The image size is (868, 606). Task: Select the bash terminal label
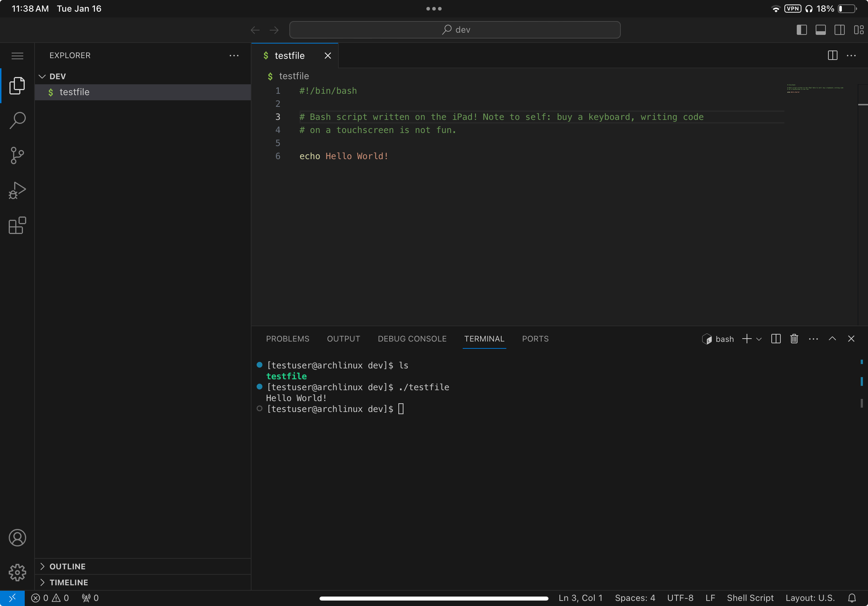[x=718, y=339]
